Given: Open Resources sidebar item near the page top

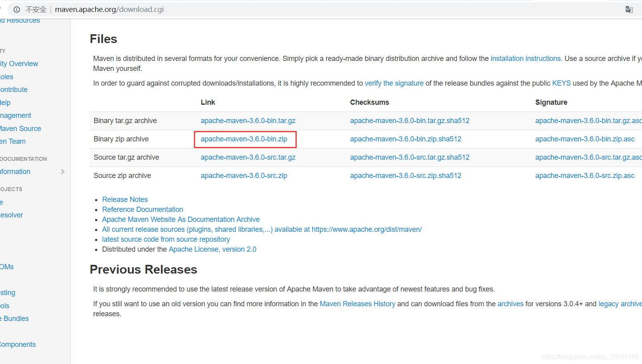Looking at the screenshot, I should (x=20, y=21).
